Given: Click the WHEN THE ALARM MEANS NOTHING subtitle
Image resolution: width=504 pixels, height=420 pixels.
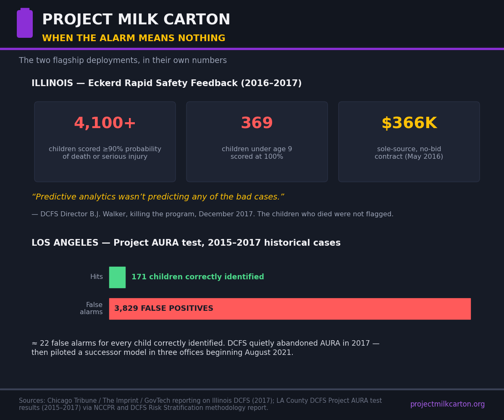Looking at the screenshot, I should click(x=134, y=39).
